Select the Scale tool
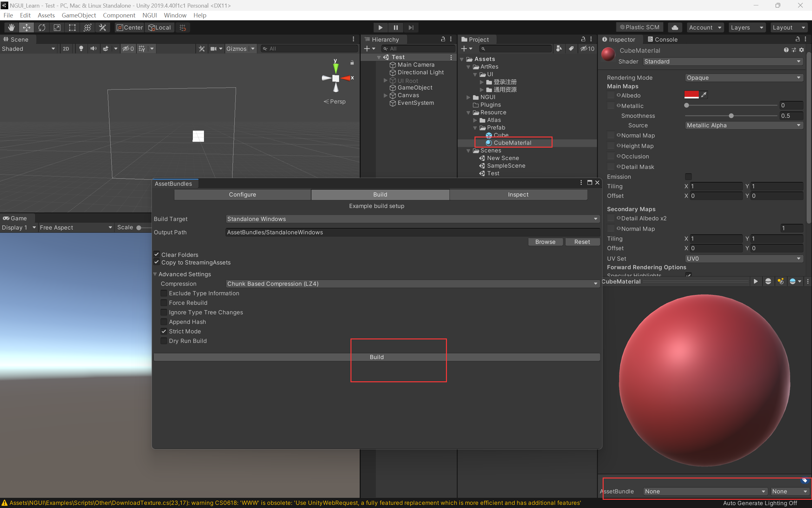812x508 pixels. (57, 28)
